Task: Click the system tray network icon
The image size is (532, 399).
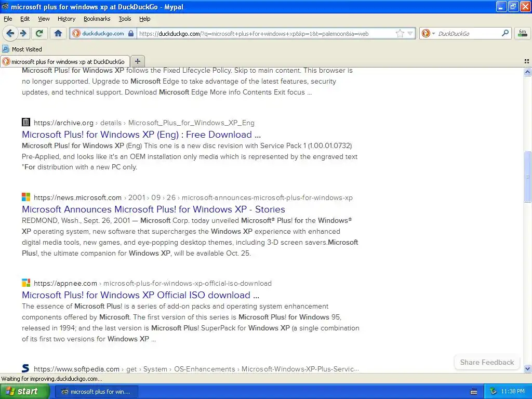Action: click(493, 392)
